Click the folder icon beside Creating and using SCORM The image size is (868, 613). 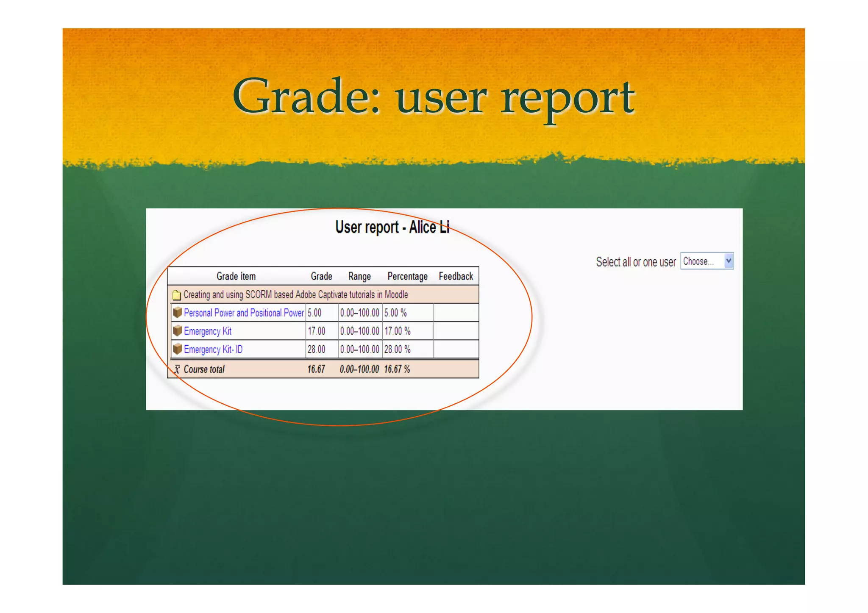click(x=177, y=295)
